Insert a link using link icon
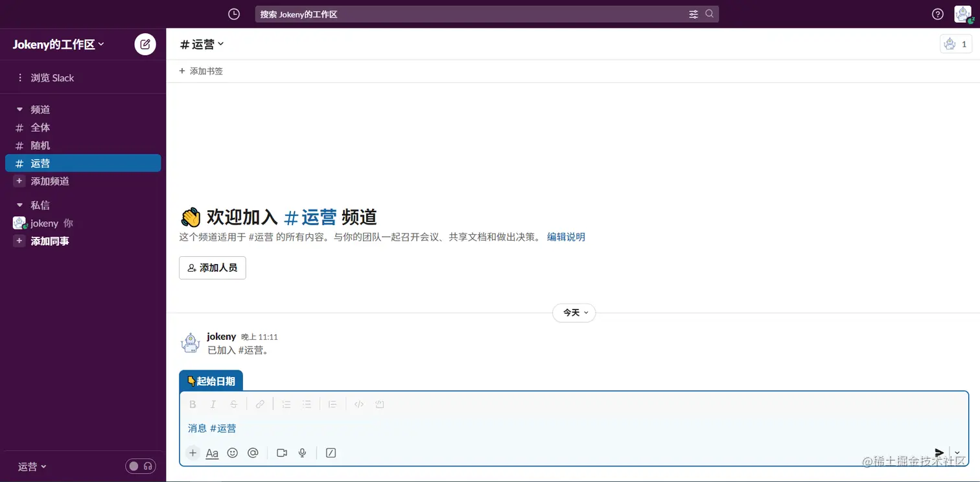 coord(260,404)
